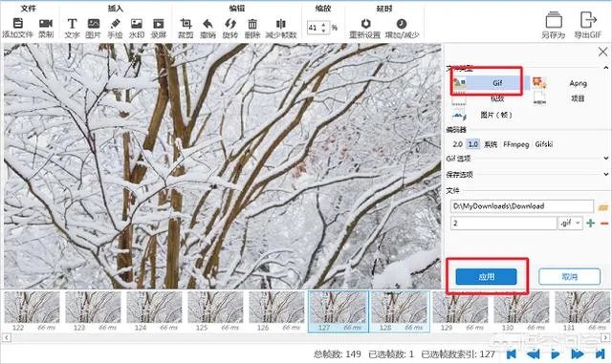The image size is (612, 364).
Task: Click the 另存为 save as icon
Action: (x=554, y=21)
